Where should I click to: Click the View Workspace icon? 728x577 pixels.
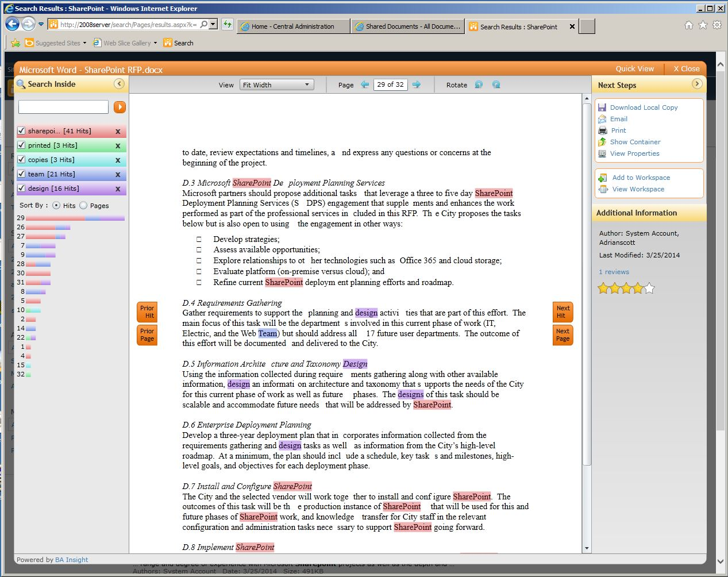[603, 189]
